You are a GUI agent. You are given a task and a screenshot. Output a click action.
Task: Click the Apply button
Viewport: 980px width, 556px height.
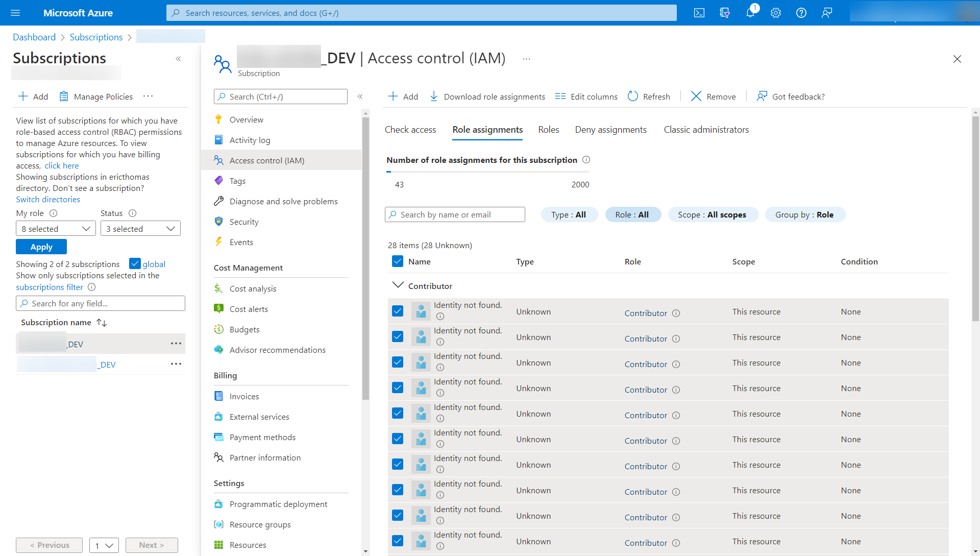[41, 247]
